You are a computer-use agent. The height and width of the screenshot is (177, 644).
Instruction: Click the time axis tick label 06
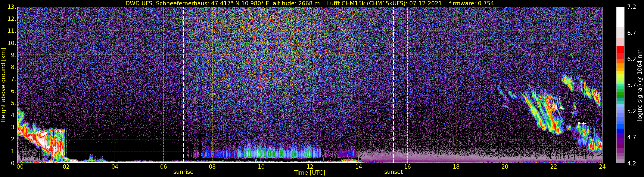tap(164, 167)
